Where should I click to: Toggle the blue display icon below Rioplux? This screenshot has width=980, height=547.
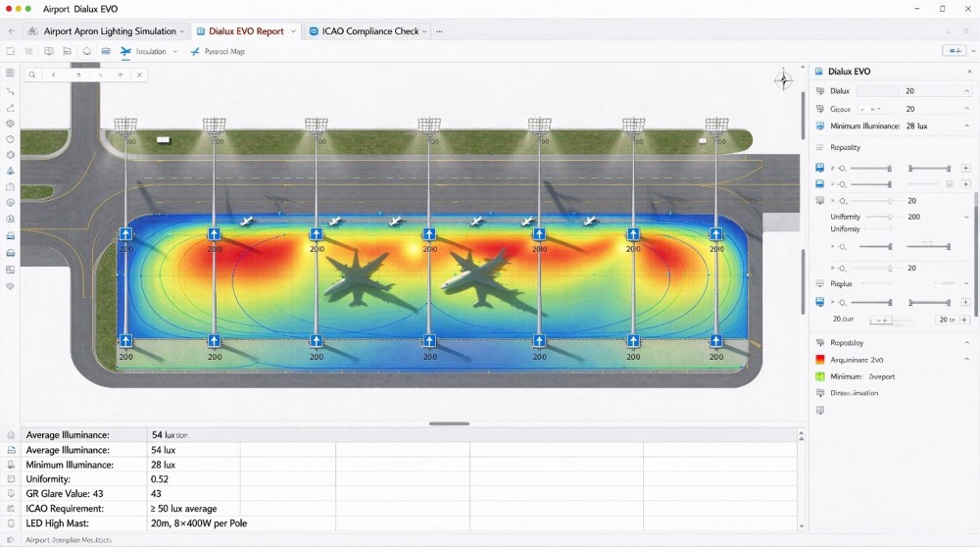pyautogui.click(x=820, y=302)
